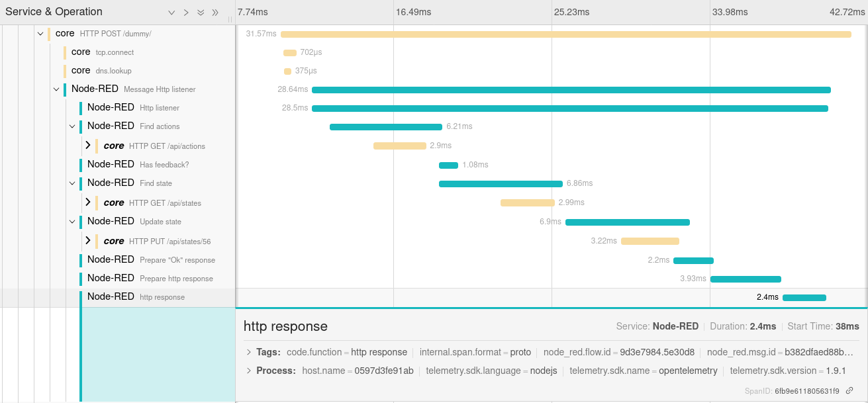The image size is (868, 403).
Task: Click the 28.64ms Message Http listener bar
Action: [571, 90]
